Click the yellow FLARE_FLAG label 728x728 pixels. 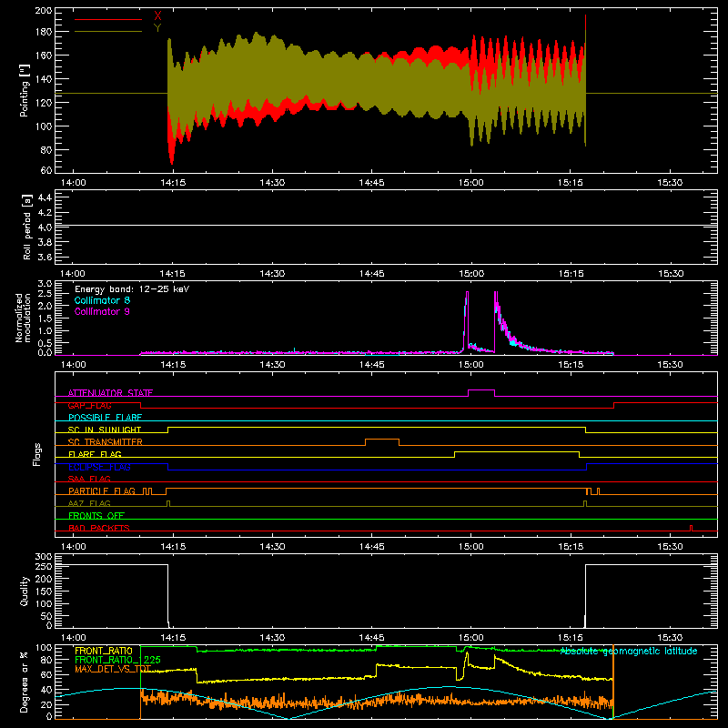[95, 454]
